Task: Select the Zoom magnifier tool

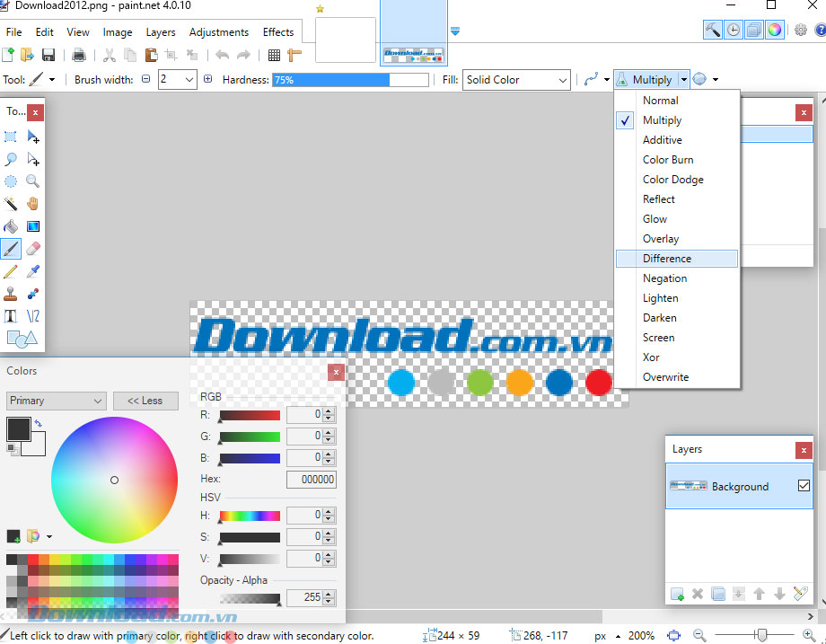Action: point(33,181)
